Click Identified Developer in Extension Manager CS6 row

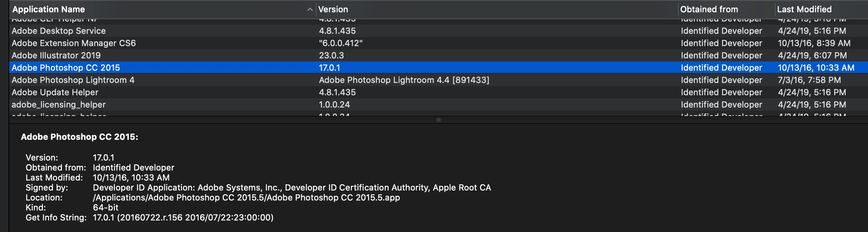point(721,43)
